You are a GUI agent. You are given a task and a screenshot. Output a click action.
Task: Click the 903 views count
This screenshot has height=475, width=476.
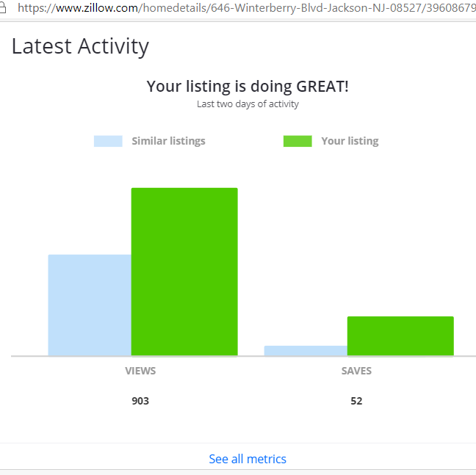click(140, 401)
